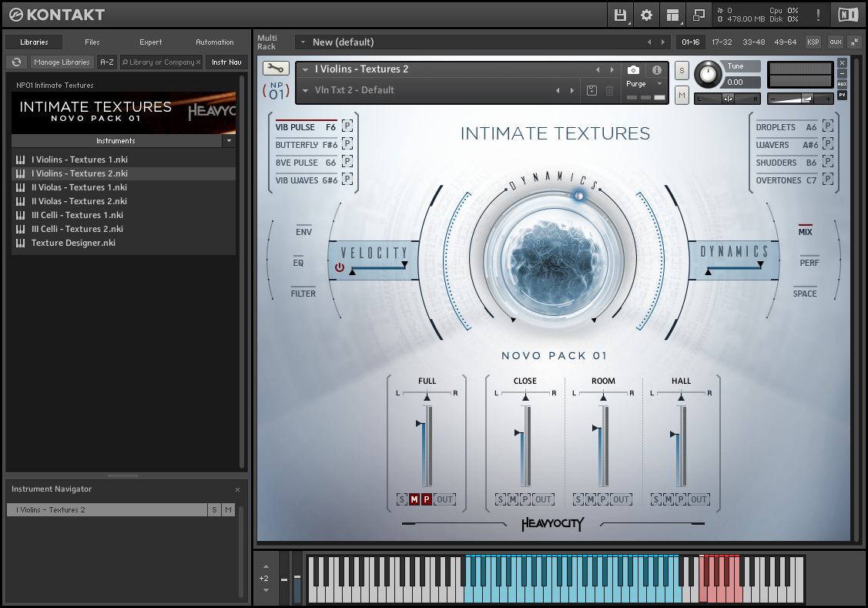Screen dimensions: 868x608
Task: Toggle mute M on the FULL channel
Action: 414,499
